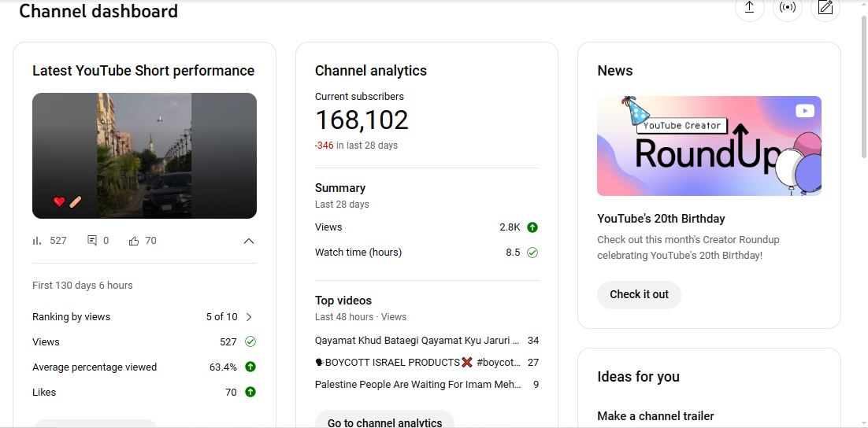Open the BOYCOTT ISRAEL PRODUCTS video entry
Screen dimensions: 868x428
coord(417,363)
